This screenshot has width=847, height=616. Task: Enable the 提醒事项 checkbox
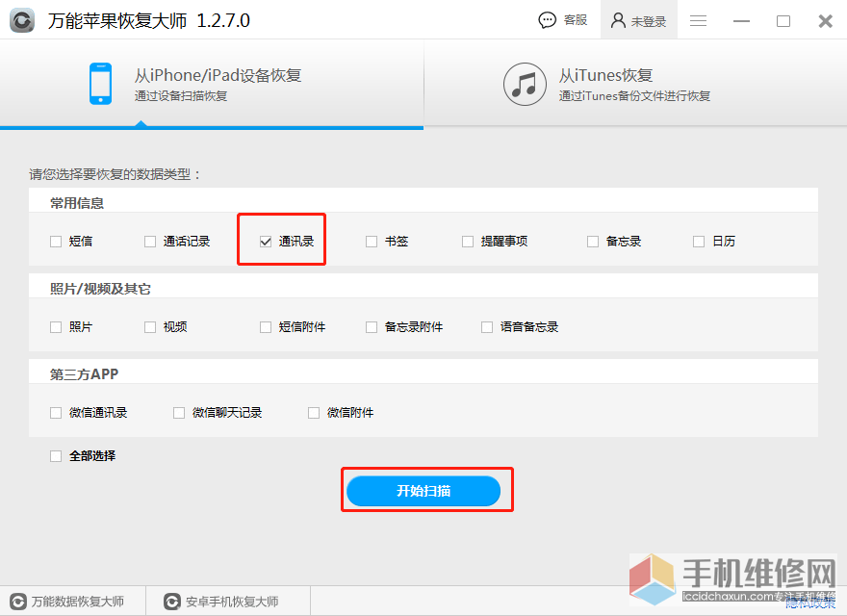467,242
